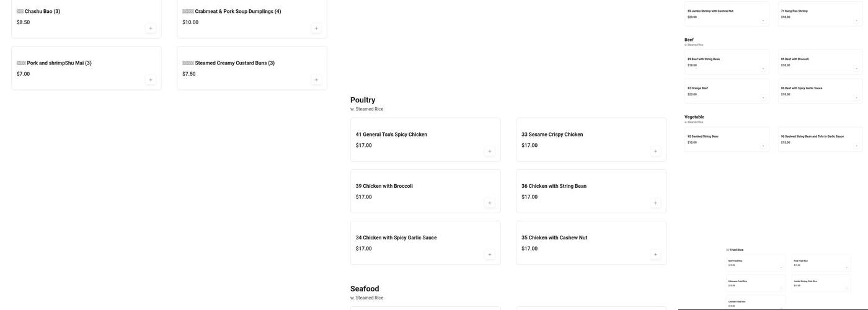Click plus for Pork and Shrimp Shu Mai
Screen dimensions: 868x310
(x=151, y=79)
